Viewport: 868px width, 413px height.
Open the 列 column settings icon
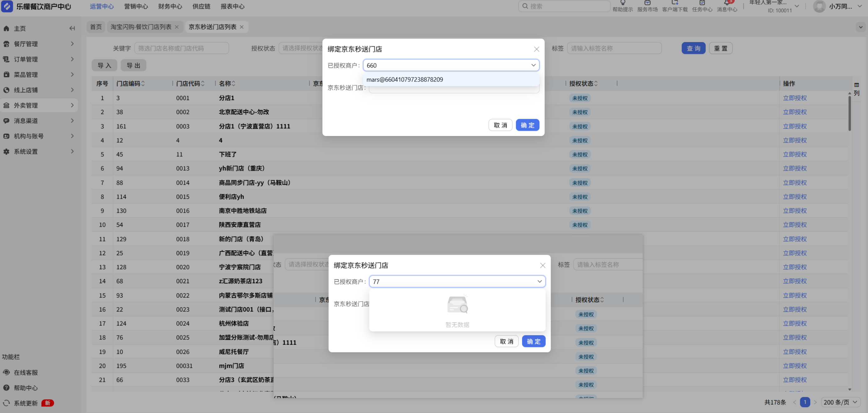(x=856, y=85)
